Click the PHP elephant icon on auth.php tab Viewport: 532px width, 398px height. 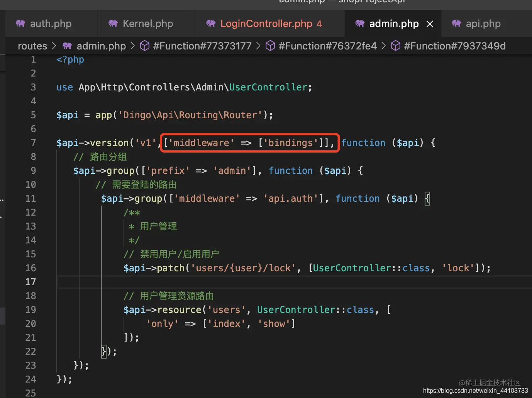(x=20, y=24)
